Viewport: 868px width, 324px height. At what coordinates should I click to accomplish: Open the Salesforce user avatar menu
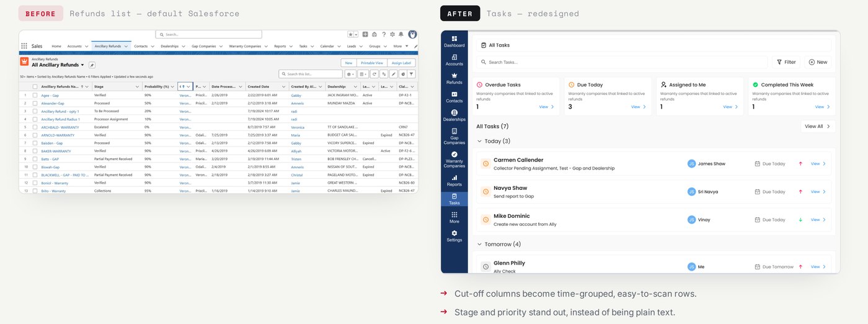[x=412, y=35]
